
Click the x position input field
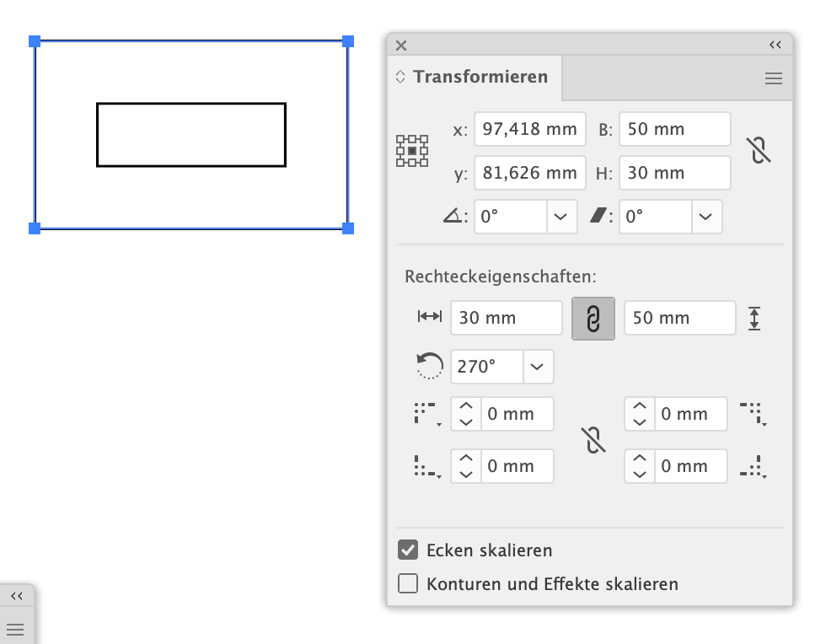[x=529, y=129]
